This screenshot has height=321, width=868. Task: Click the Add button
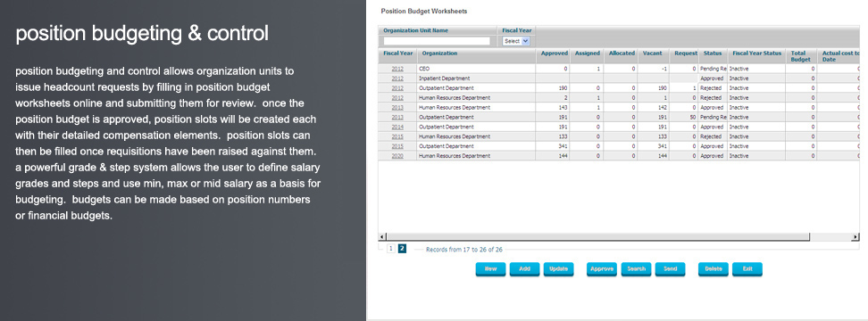[525, 269]
